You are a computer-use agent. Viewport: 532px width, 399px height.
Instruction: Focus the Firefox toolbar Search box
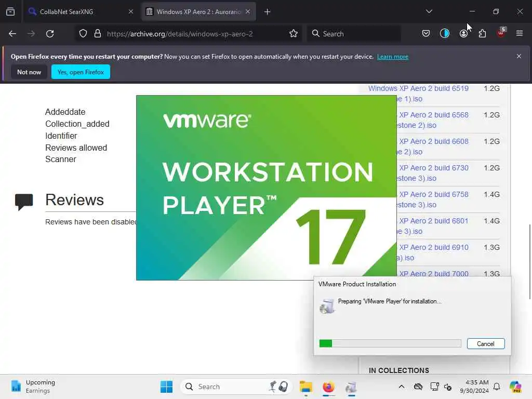(354, 34)
